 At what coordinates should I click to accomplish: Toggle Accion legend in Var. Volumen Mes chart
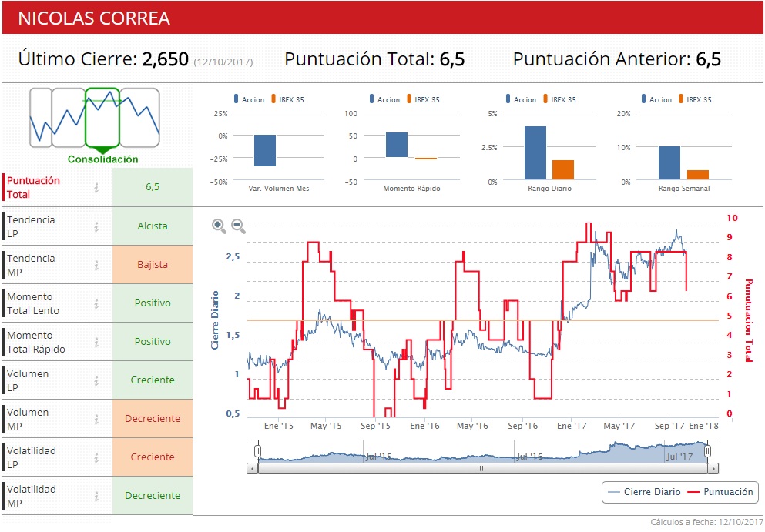point(250,99)
